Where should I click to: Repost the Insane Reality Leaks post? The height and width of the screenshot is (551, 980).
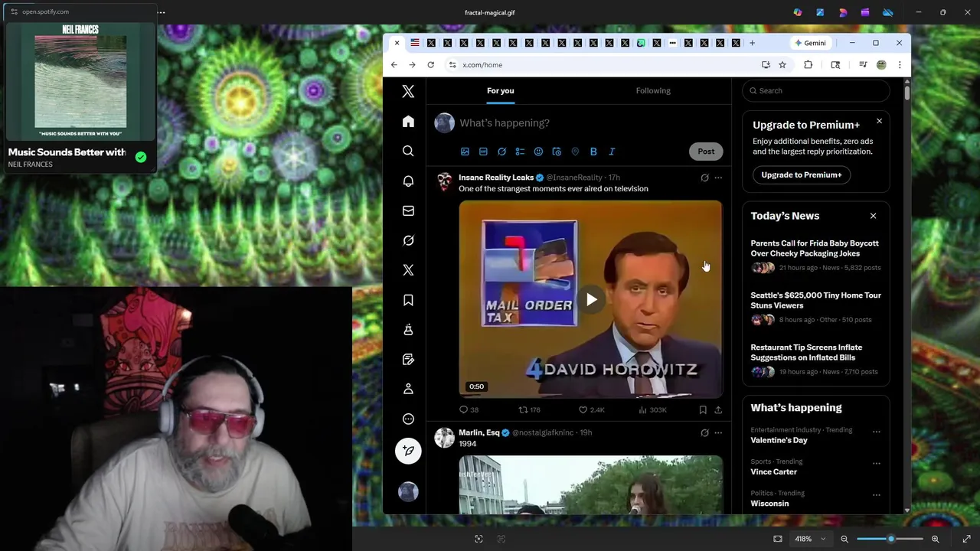(530, 409)
